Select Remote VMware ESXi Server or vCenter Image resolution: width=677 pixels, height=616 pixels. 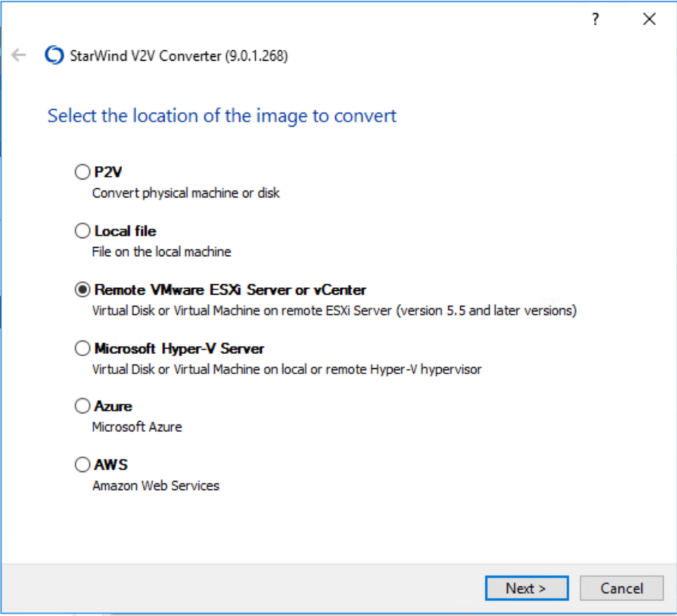point(82,289)
